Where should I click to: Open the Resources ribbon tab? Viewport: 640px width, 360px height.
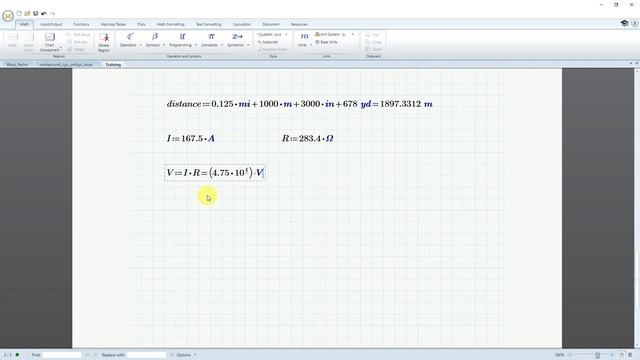point(299,24)
